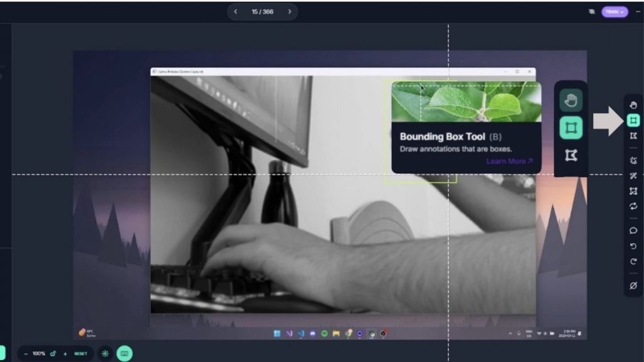Image resolution: width=644 pixels, height=362 pixels.
Task: Select the Bounding Box tool
Action: pyautogui.click(x=633, y=119)
